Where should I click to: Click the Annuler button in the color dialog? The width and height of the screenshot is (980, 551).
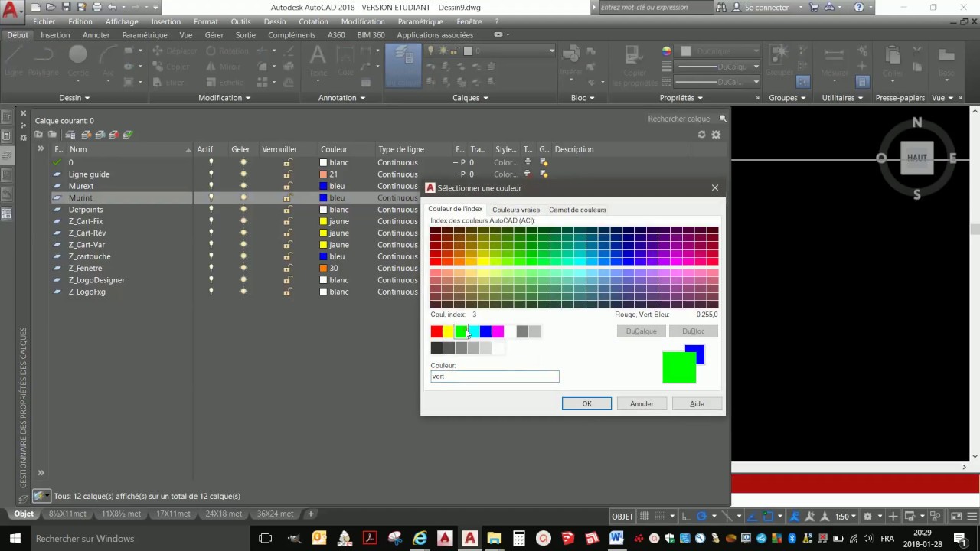[642, 403]
